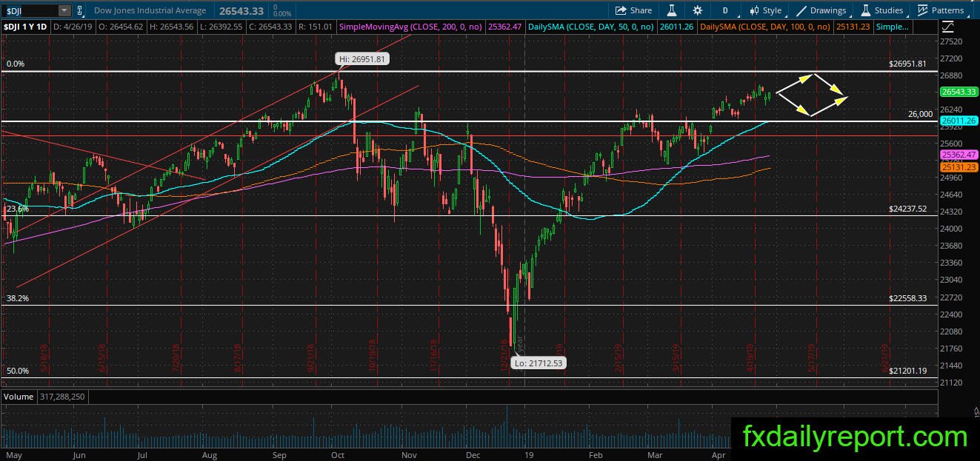980x461 pixels.
Task: Click the 317,288,250 volume value
Action: coord(61,397)
